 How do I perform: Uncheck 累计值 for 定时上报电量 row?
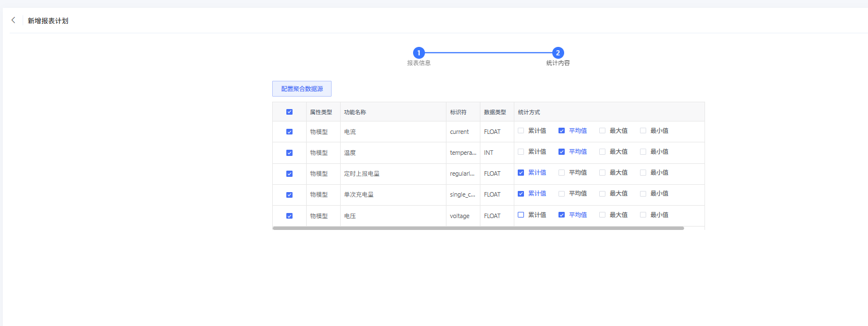[x=521, y=172]
